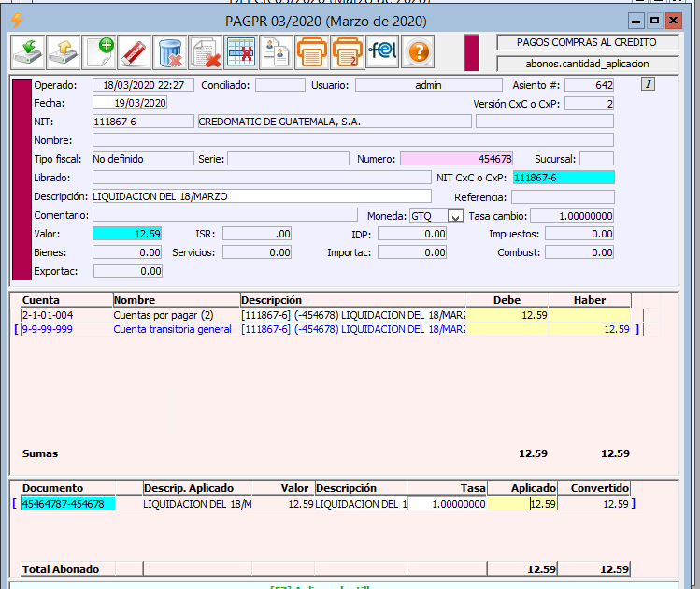The height and width of the screenshot is (589, 700).
Task: Select the Cuenta transitoria general row
Action: click(172, 329)
